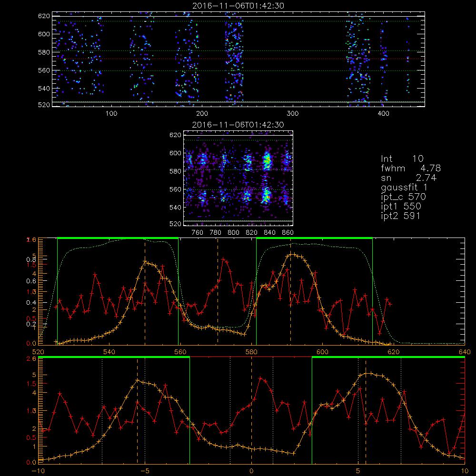Click dashed orange marker at 570 on profile plot
476x476 pixels.
pyautogui.click(x=218, y=291)
